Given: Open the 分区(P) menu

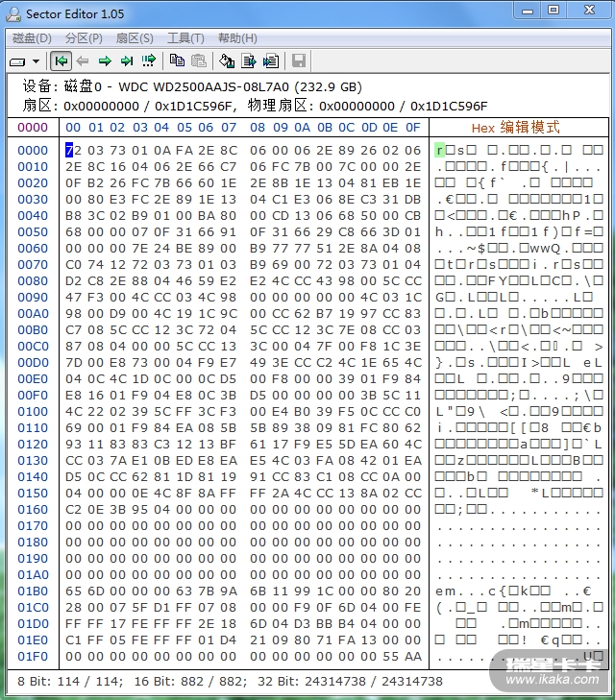Looking at the screenshot, I should click(84, 38).
